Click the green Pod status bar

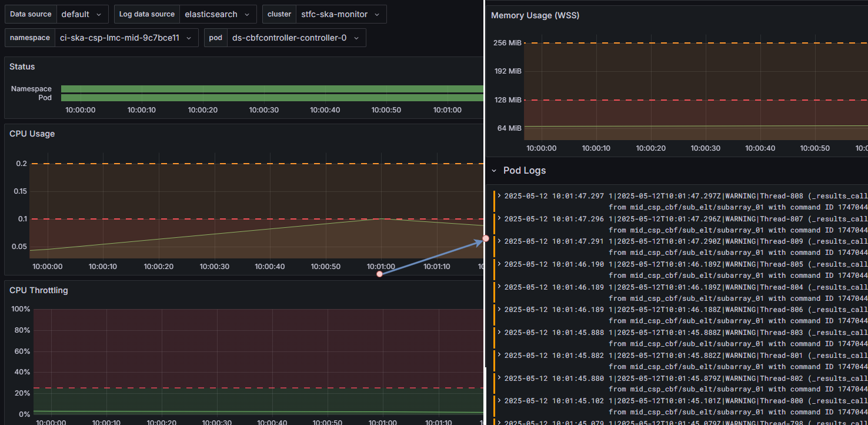point(272,98)
